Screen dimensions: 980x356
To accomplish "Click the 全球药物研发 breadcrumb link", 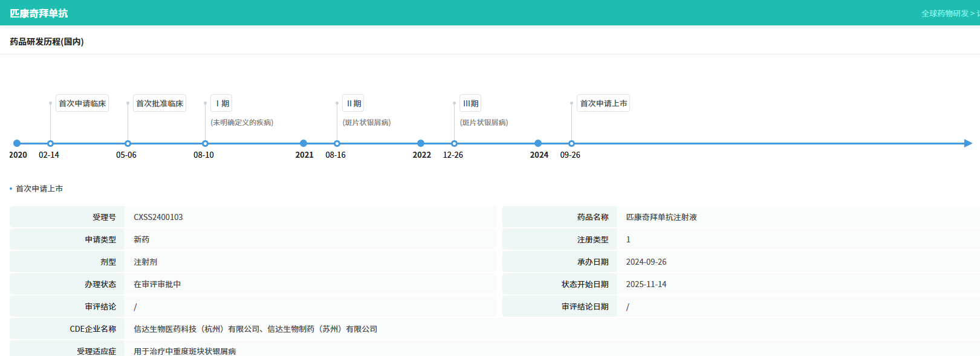I will [x=944, y=13].
